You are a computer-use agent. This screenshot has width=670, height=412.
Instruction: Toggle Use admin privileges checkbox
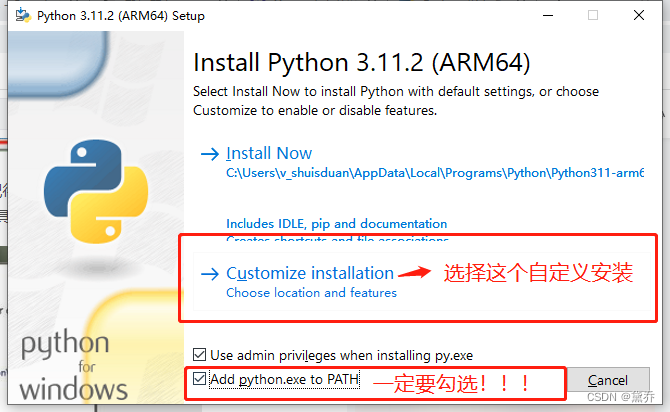[x=200, y=354]
